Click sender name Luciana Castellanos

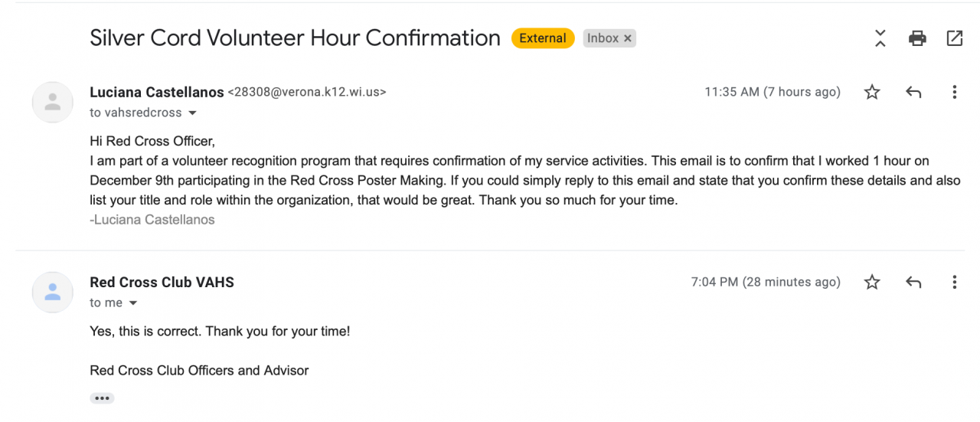(x=156, y=93)
